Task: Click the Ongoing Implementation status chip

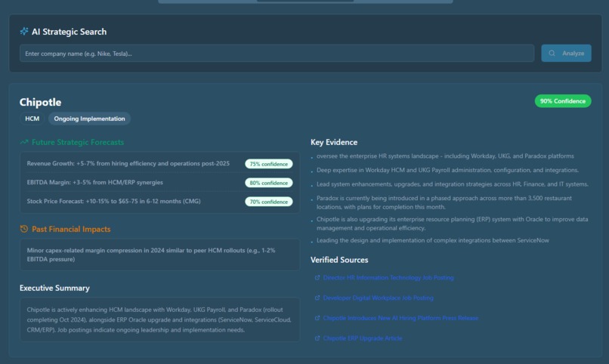Action: point(89,119)
